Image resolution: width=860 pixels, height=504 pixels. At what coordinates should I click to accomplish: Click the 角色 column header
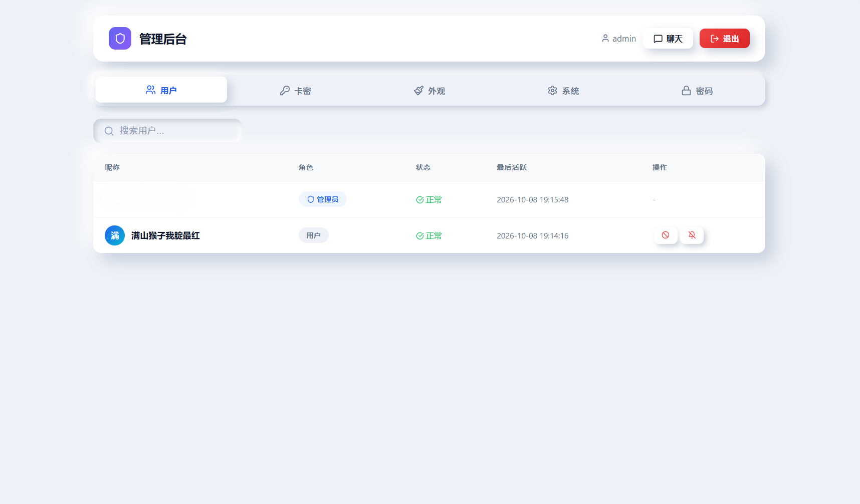tap(306, 167)
